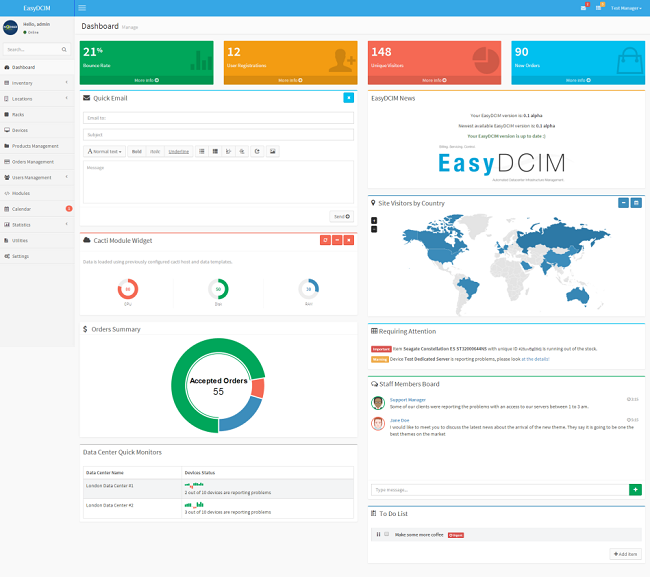
Task: Click the CPU knob gauge
Action: (128, 289)
